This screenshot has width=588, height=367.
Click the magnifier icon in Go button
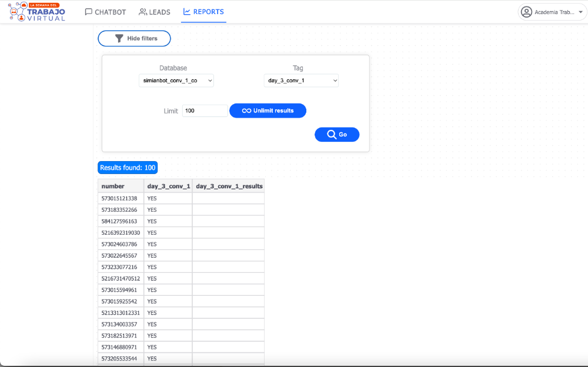coord(332,134)
